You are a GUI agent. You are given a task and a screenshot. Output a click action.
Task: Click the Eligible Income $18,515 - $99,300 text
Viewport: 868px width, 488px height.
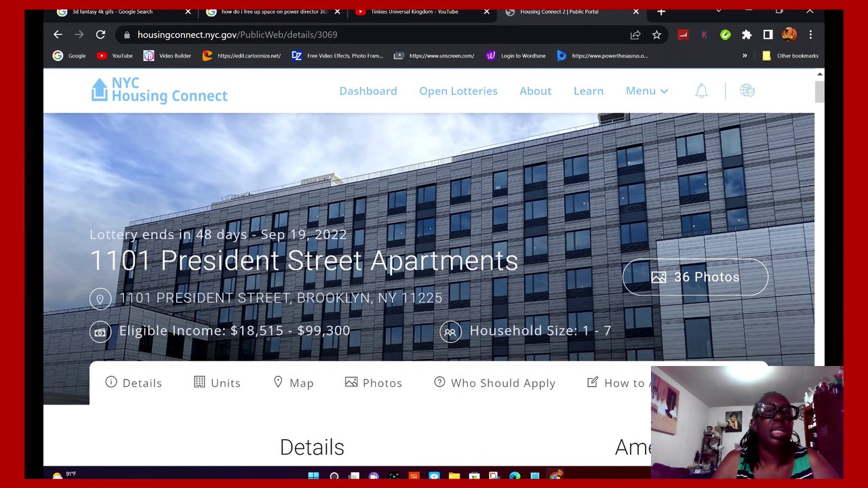click(235, 331)
